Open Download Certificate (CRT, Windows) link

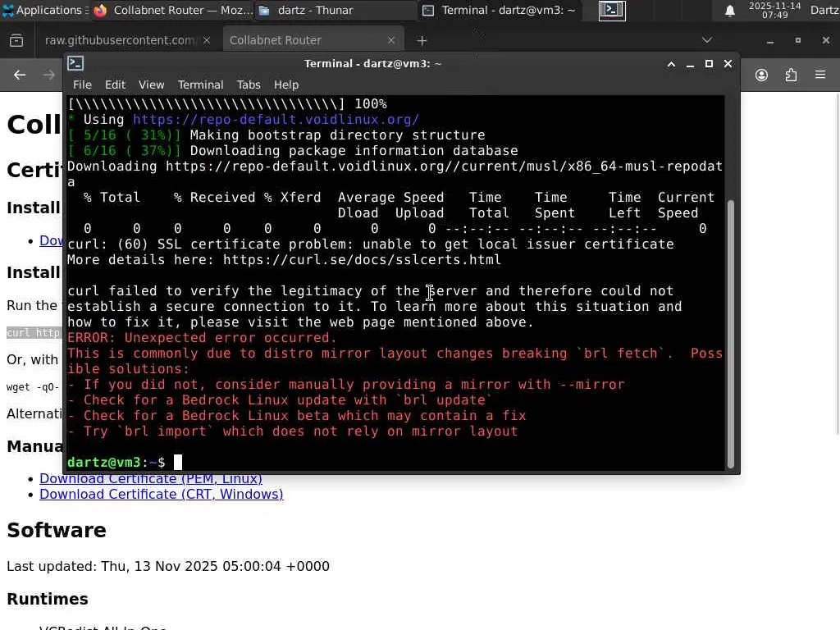[162, 494]
